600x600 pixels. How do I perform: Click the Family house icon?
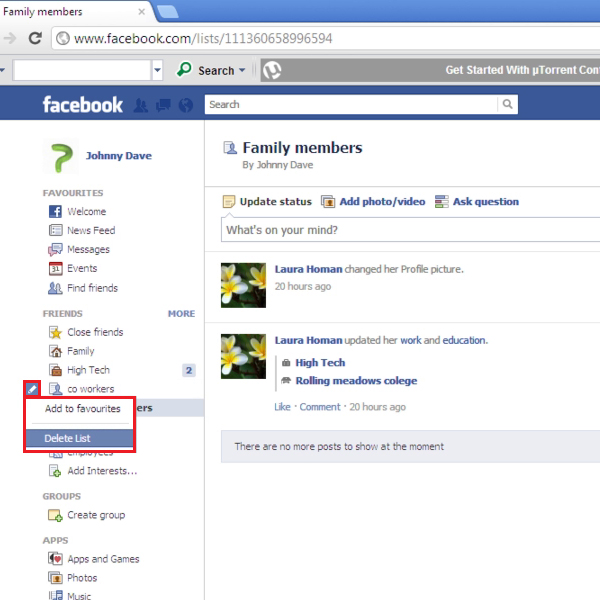coord(55,351)
